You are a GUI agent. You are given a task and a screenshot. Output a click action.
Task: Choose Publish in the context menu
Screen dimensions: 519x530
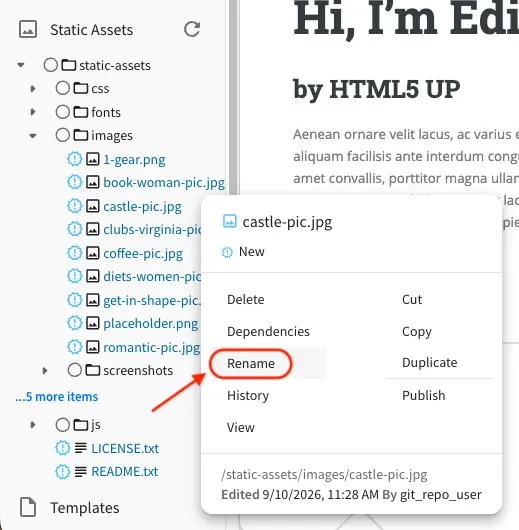[423, 395]
